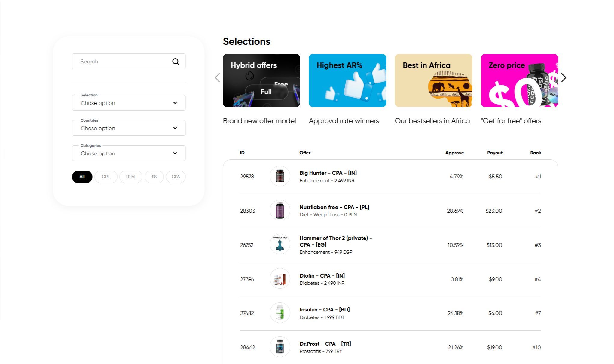Select the CPL filter pill
614x364 pixels.
[106, 177]
